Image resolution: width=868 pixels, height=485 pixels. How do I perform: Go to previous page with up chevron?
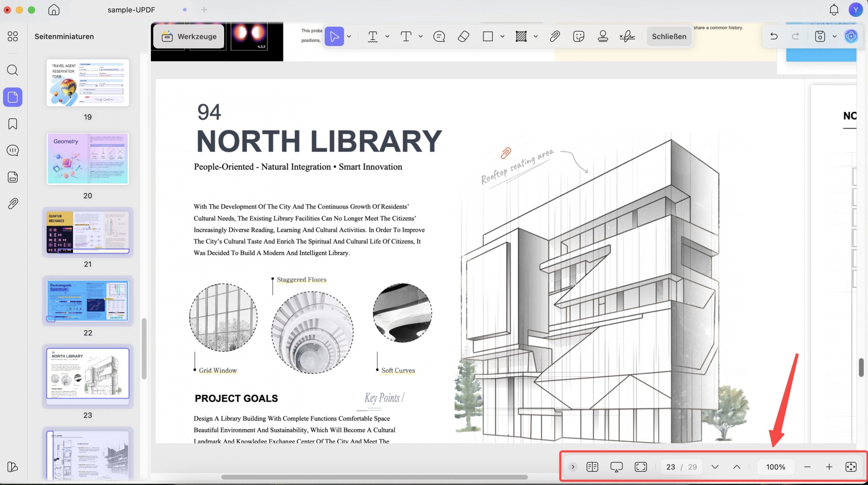coord(736,467)
